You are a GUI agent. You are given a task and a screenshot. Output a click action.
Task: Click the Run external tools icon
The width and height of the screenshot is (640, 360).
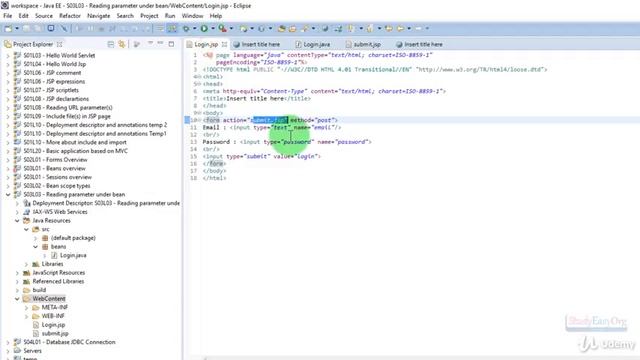coord(222,29)
